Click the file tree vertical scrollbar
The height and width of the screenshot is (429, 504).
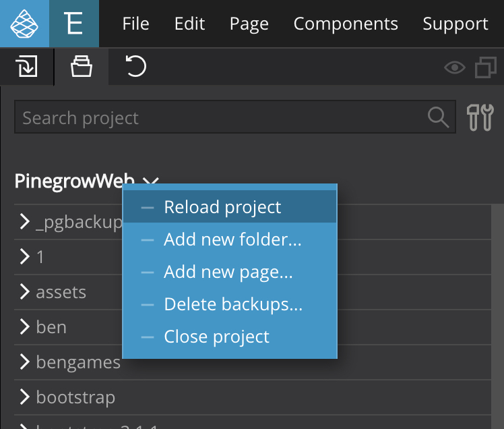(497, 316)
